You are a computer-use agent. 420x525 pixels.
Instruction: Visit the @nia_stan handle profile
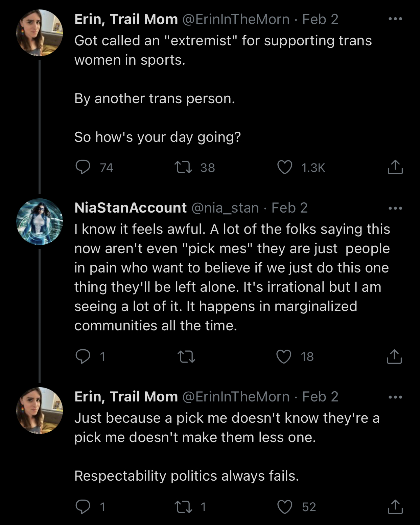click(x=225, y=208)
